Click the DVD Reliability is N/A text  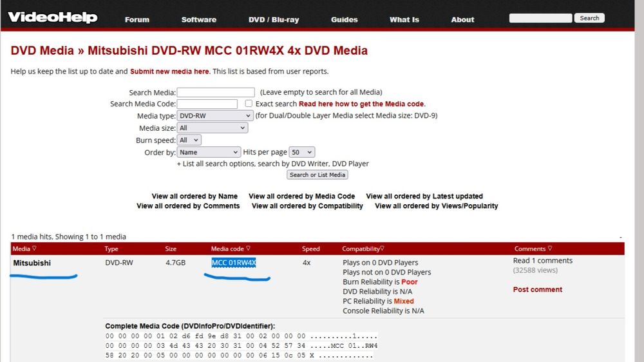[x=377, y=291]
